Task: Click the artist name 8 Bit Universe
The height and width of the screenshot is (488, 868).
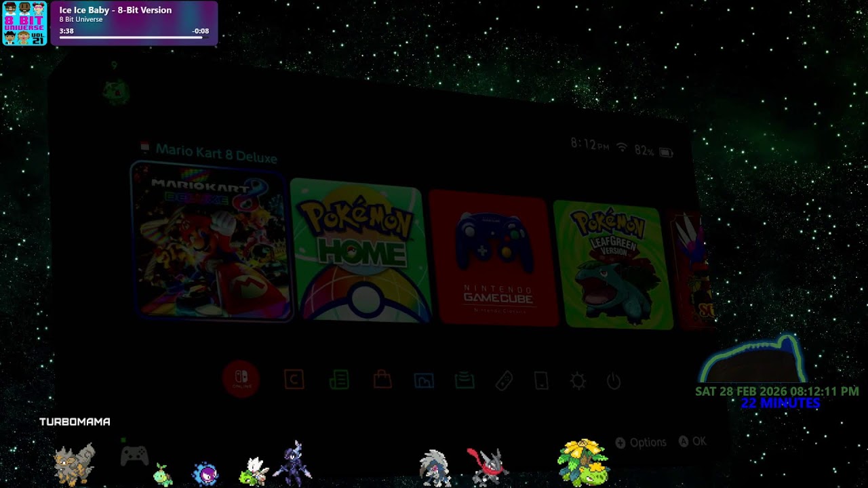Action: 81,20
